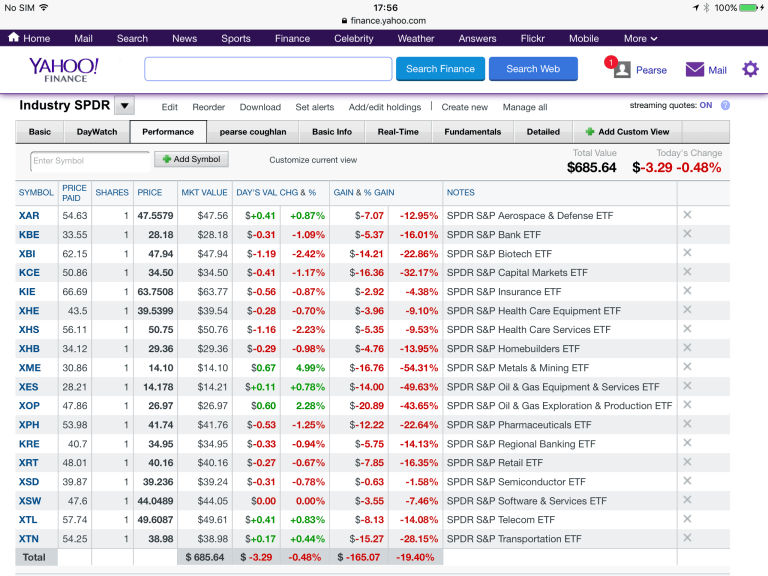Sort by the GAIN & % GAIN column header
The image size is (768, 576).
pos(364,192)
